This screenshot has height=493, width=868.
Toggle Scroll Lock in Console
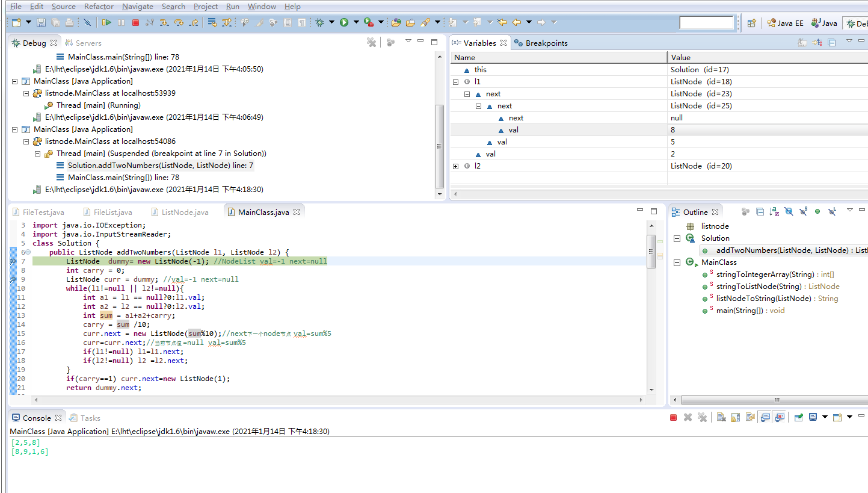click(x=735, y=417)
